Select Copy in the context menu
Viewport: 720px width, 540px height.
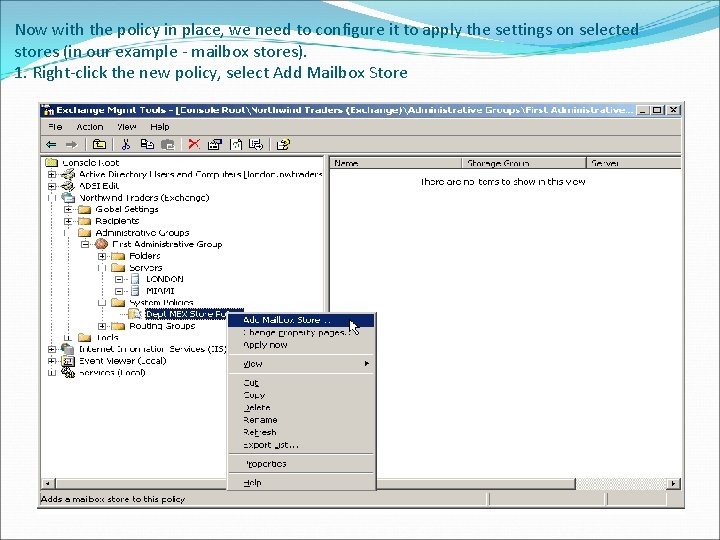click(302, 395)
